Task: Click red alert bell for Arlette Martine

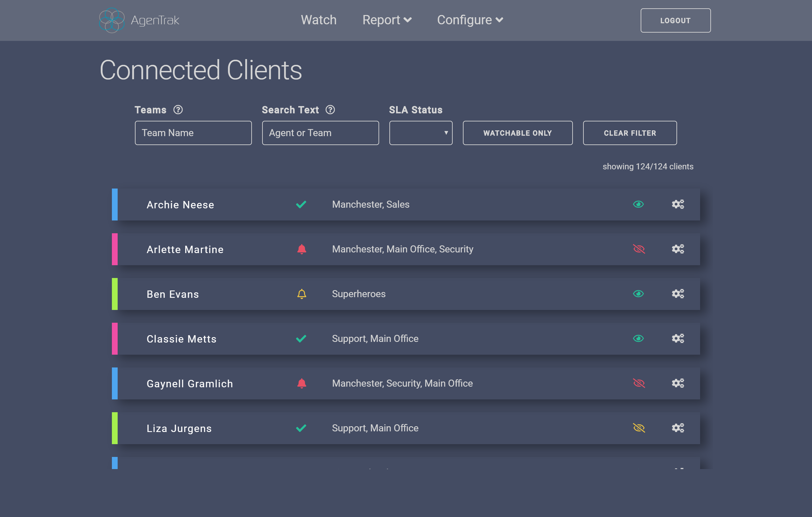Action: tap(301, 249)
